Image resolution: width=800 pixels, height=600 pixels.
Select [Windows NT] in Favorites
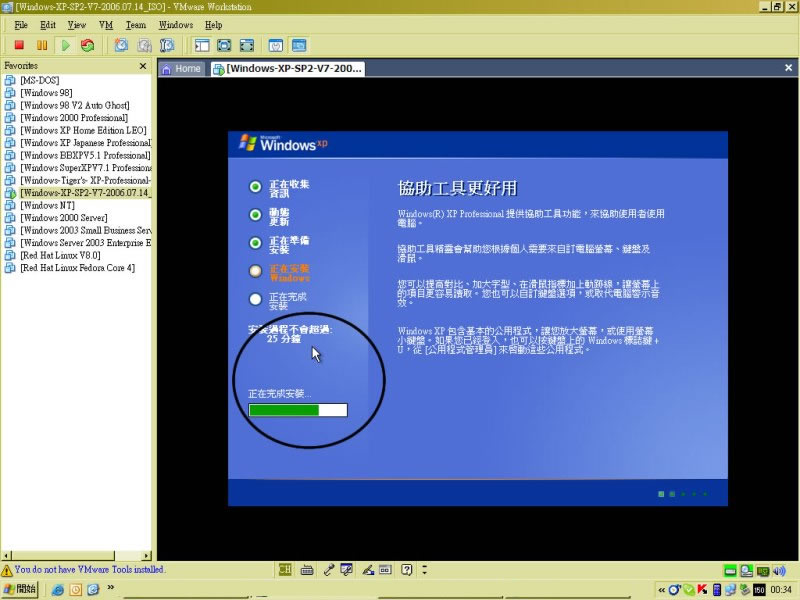47,205
